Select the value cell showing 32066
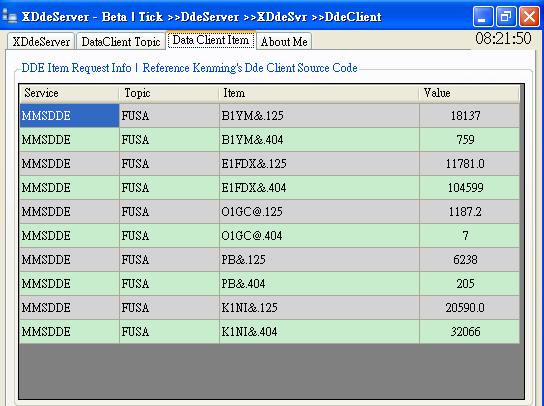Viewport: 544px width, 406px height. coord(469,331)
